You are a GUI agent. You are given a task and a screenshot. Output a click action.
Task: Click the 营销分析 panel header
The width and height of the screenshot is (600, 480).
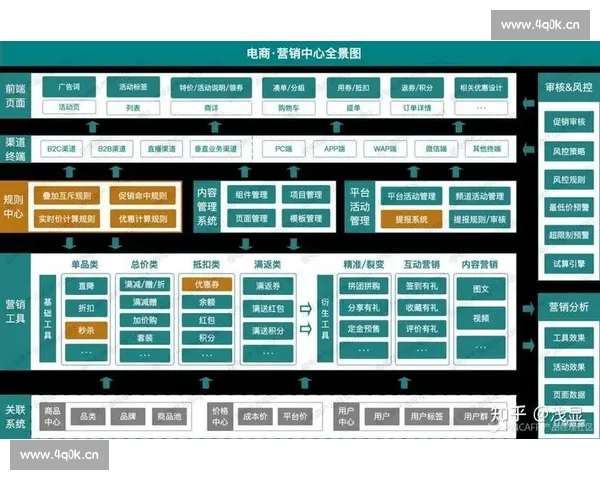tap(568, 307)
